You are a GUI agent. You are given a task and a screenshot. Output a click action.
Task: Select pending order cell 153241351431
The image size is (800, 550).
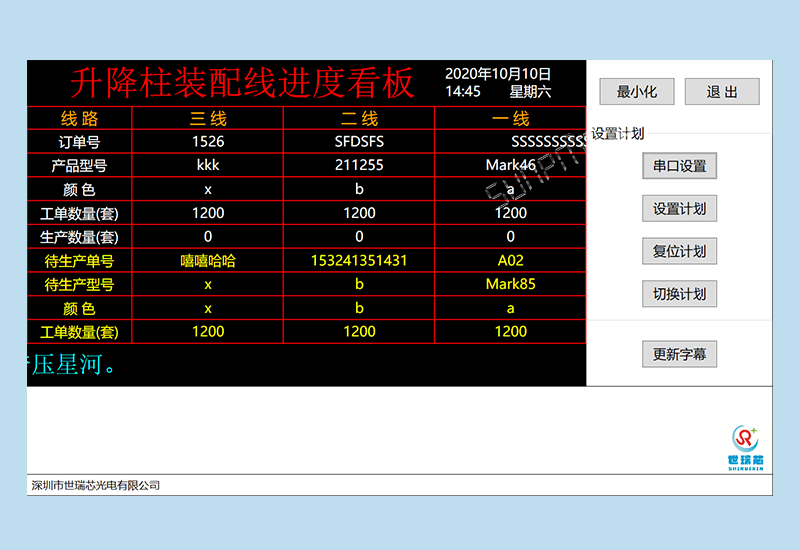[x=359, y=260]
